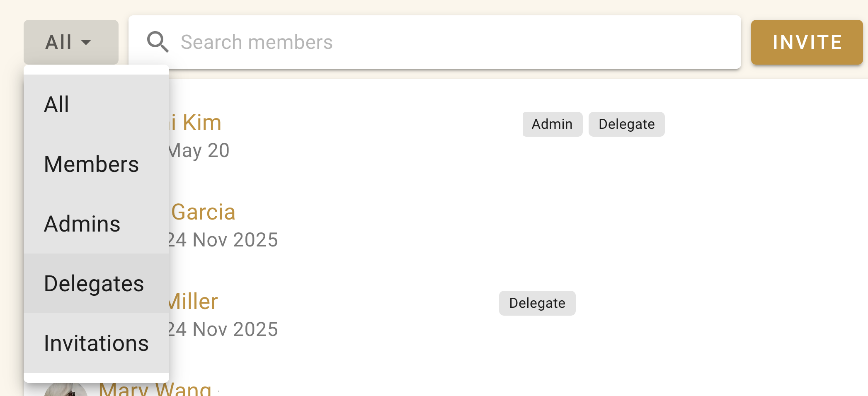This screenshot has width=868, height=396.
Task: Open the All filter dropdown button
Action: pyautogui.click(x=71, y=42)
